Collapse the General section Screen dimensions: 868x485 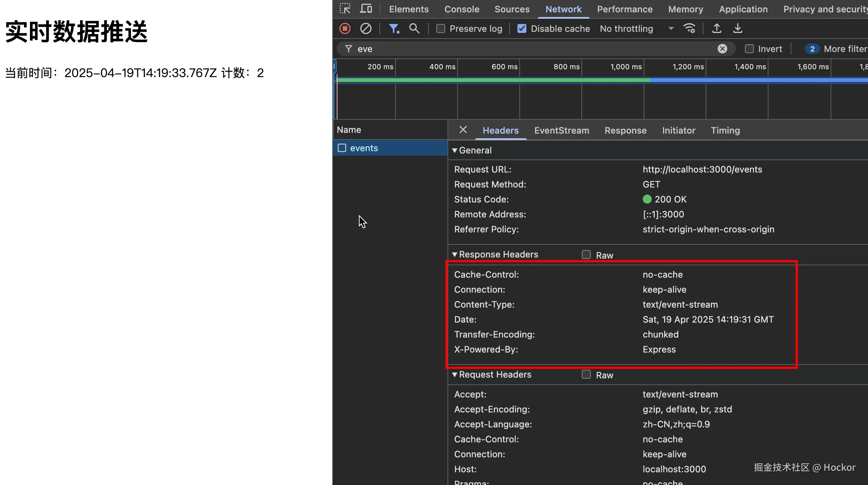tap(455, 150)
